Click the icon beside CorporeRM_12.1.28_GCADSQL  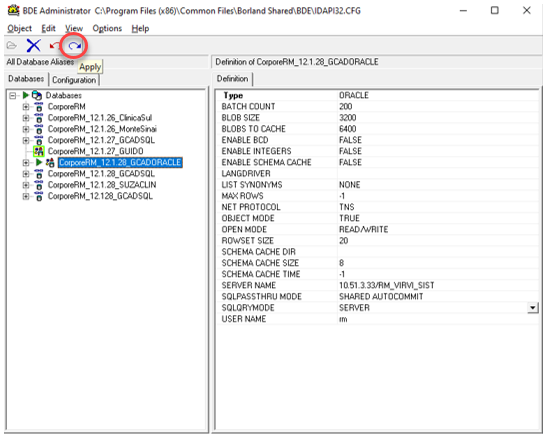pos(39,174)
